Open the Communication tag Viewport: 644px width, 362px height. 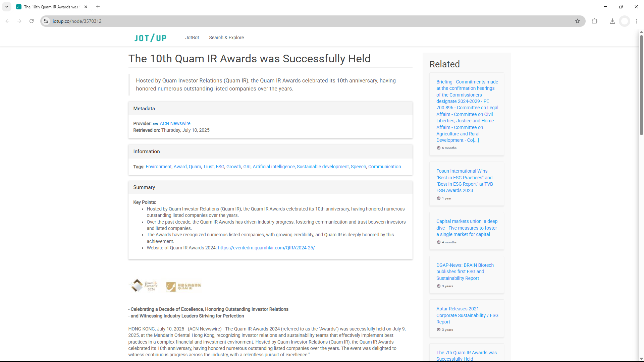point(385,167)
